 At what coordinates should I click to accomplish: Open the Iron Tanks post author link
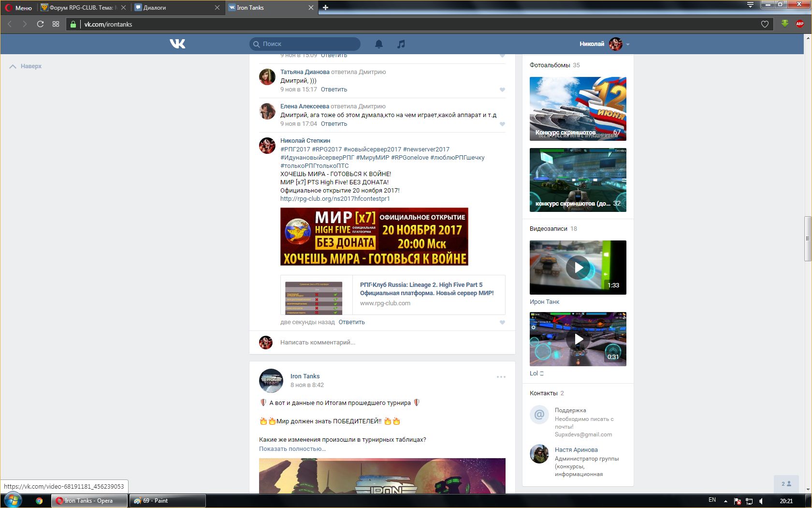click(x=305, y=376)
